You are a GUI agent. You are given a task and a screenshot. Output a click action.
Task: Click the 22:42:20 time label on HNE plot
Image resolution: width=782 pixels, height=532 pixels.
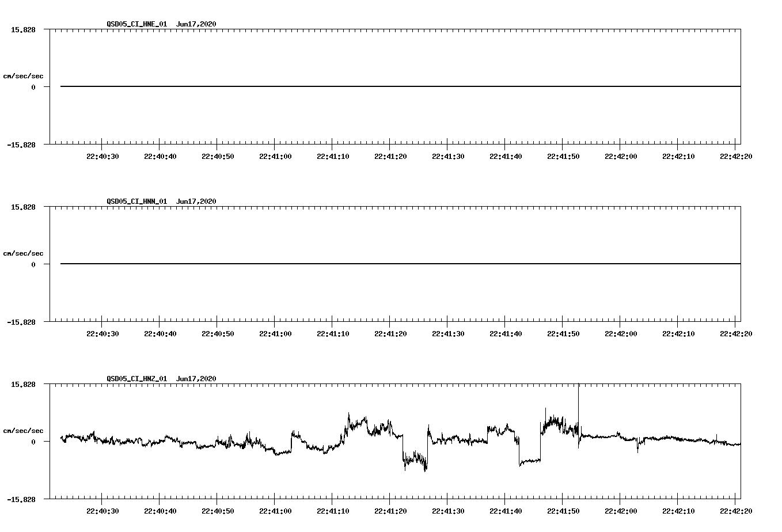pyautogui.click(x=736, y=157)
